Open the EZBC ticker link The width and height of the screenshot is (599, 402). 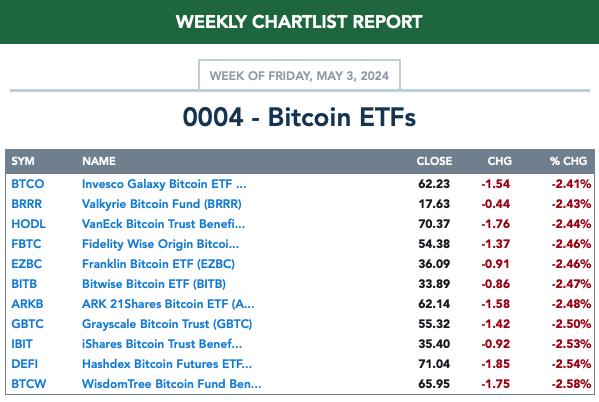pos(26,264)
